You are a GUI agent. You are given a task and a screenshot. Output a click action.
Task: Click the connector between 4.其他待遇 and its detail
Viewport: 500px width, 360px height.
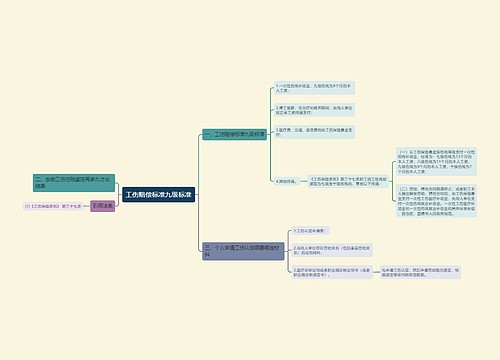tap(303, 181)
